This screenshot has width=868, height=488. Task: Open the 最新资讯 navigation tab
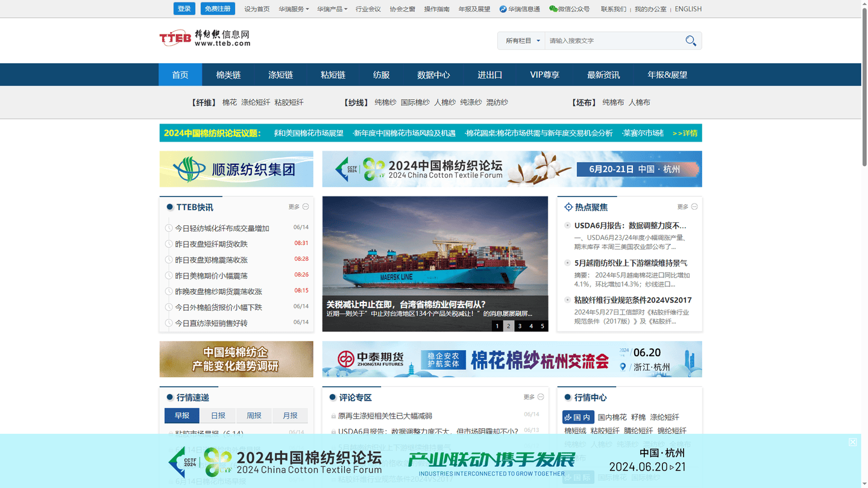(x=603, y=75)
